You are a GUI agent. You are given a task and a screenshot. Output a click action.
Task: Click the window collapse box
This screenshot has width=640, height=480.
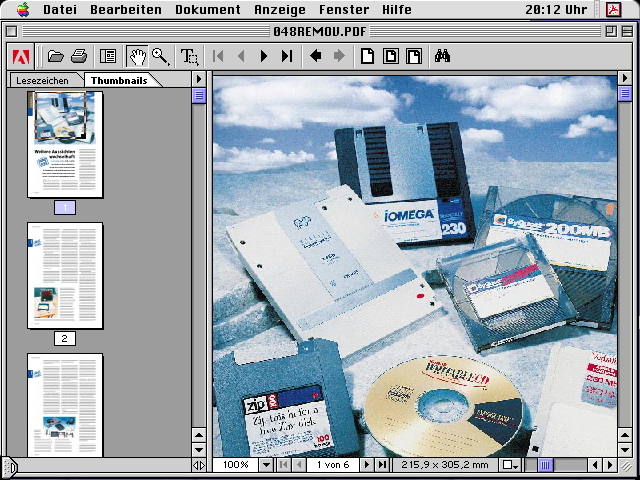click(627, 31)
